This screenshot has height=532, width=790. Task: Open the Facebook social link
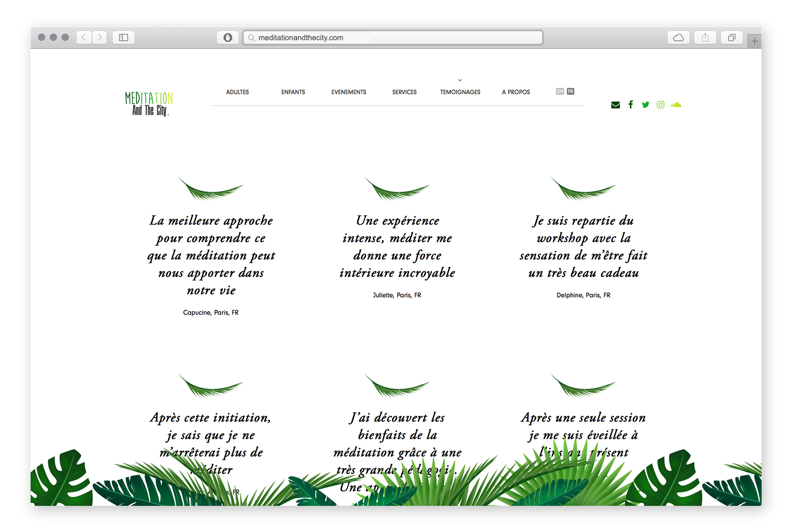pos(630,105)
